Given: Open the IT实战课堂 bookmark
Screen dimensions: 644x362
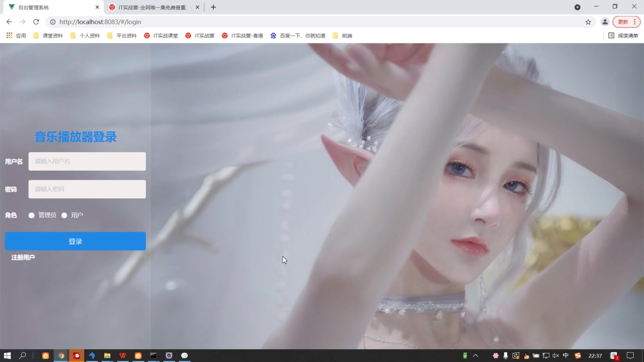Looking at the screenshot, I should click(161, 36).
